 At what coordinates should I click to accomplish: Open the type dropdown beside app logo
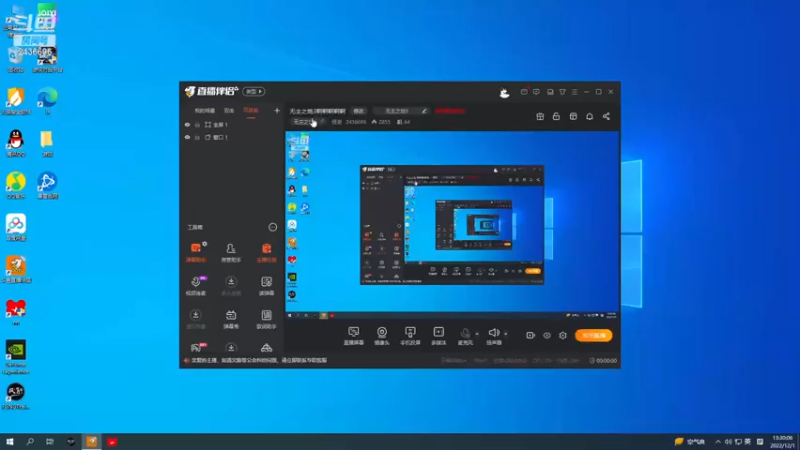[254, 91]
